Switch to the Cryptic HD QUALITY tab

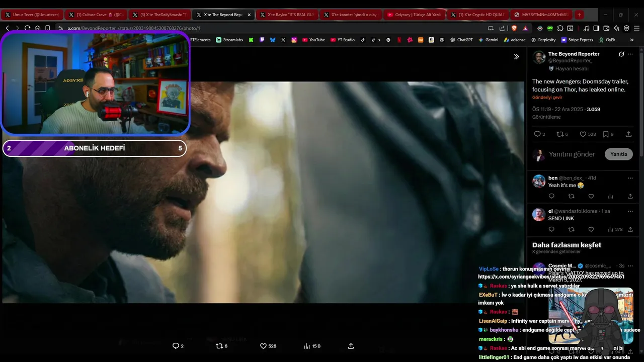coord(477,15)
